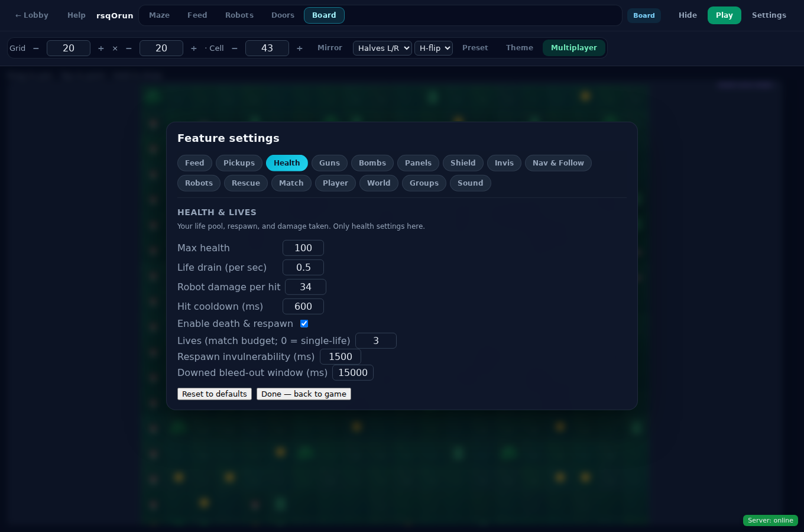The image size is (804, 532).
Task: Start the game with Play
Action: [724, 15]
